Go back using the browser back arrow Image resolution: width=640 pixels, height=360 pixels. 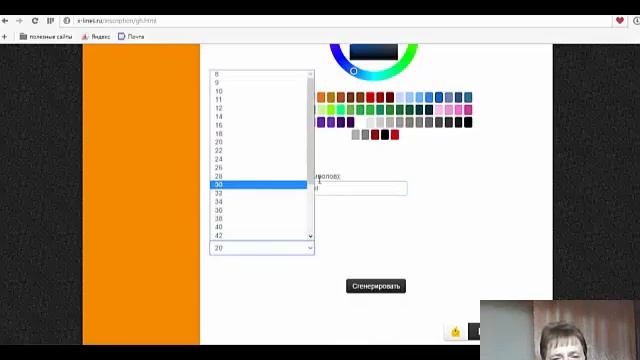(4, 21)
